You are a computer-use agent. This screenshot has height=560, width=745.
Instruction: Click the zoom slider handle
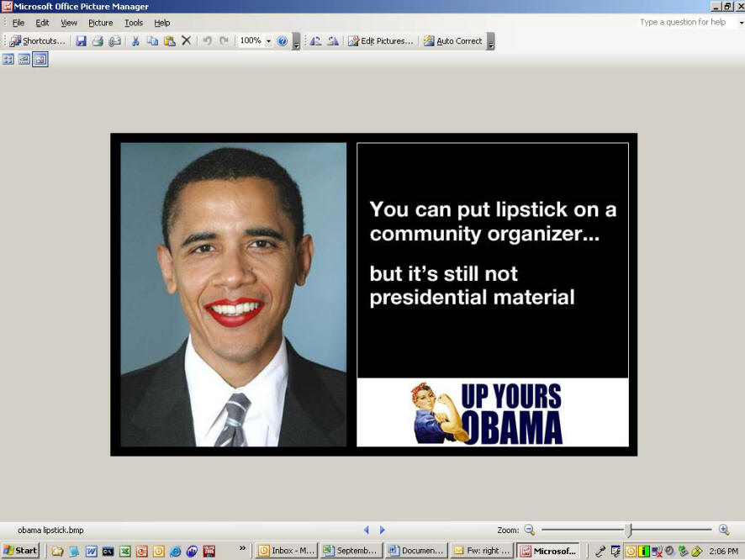[x=628, y=530]
